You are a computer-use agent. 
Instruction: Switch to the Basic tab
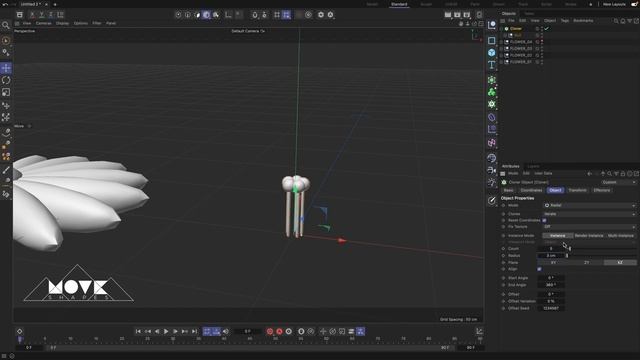coord(509,190)
